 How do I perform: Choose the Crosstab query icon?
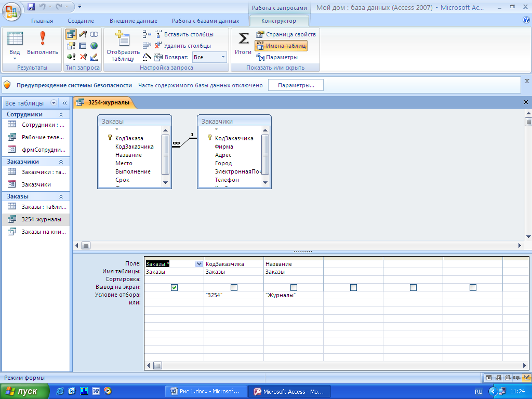click(83, 46)
